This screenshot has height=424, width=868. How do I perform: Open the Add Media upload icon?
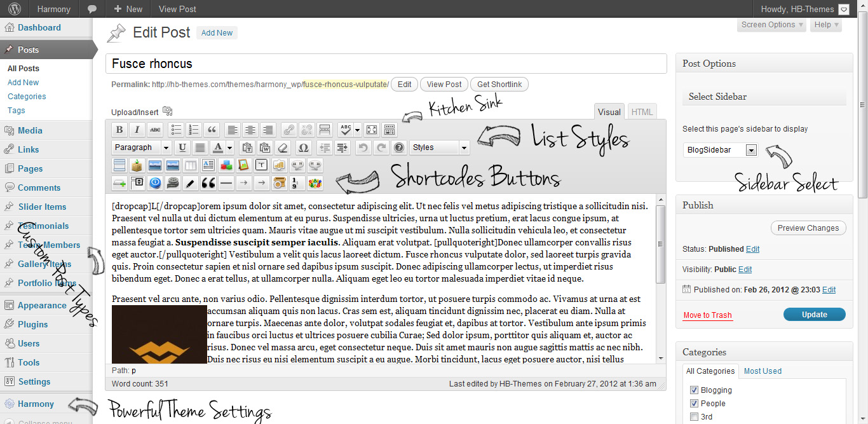pyautogui.click(x=168, y=111)
